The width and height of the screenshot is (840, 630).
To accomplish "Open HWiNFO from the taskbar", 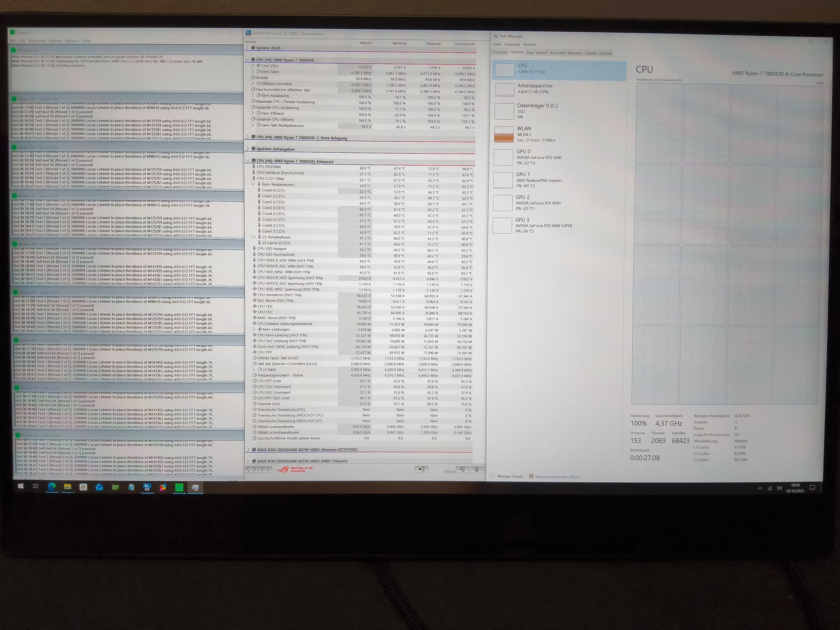I will [x=147, y=487].
